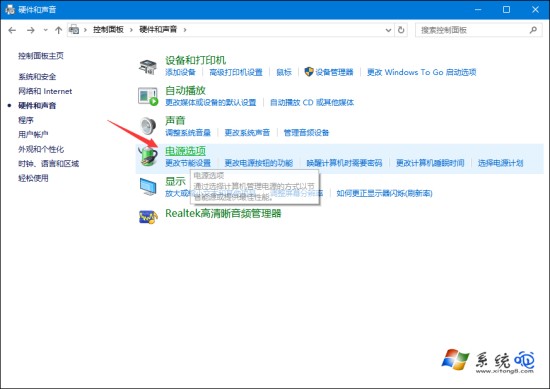Viewport: 550px width, 389px height.
Task: Select 网络和 Internet in the sidebar
Action: [45, 91]
